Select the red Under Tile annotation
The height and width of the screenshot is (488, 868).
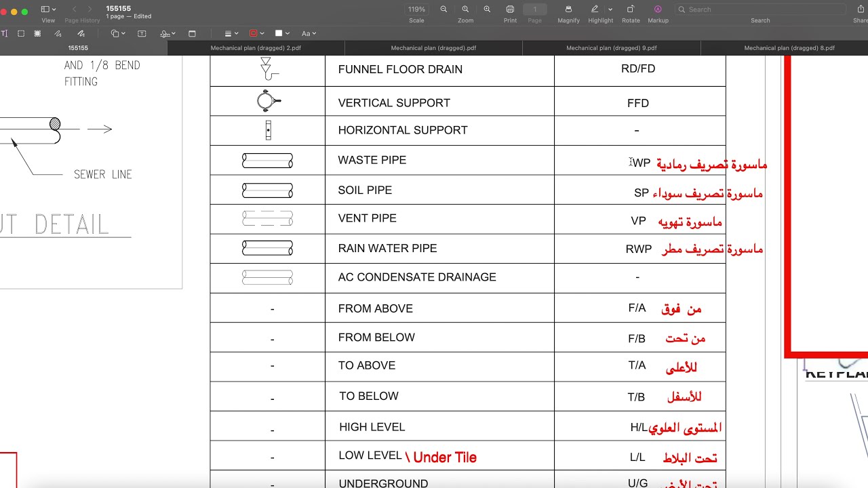441,457
